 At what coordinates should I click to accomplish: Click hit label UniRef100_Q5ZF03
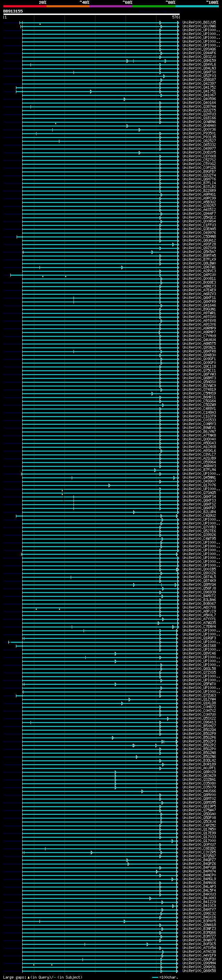coord(199,76)
